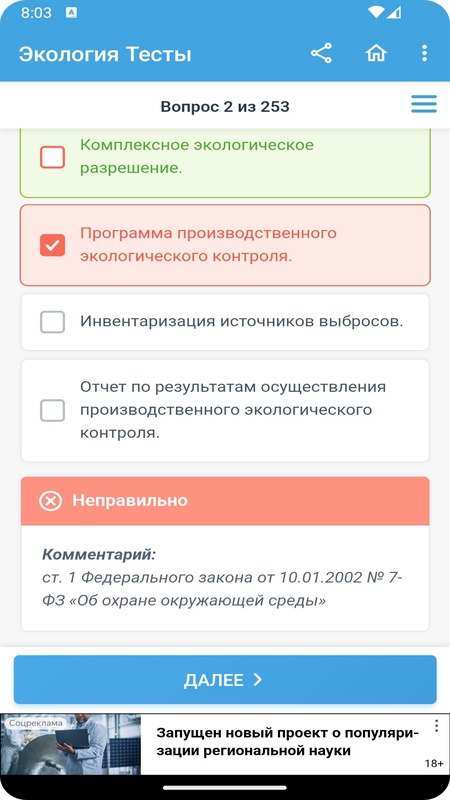
Task: Open the hamburger question list menu
Action: click(424, 104)
